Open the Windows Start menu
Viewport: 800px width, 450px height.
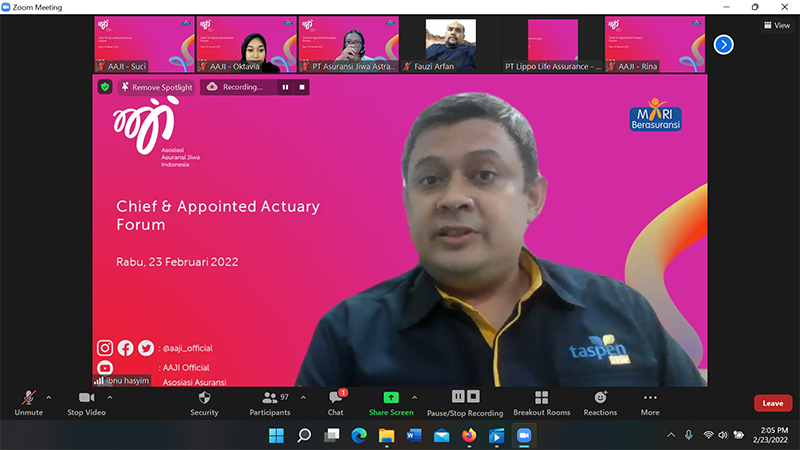point(277,436)
